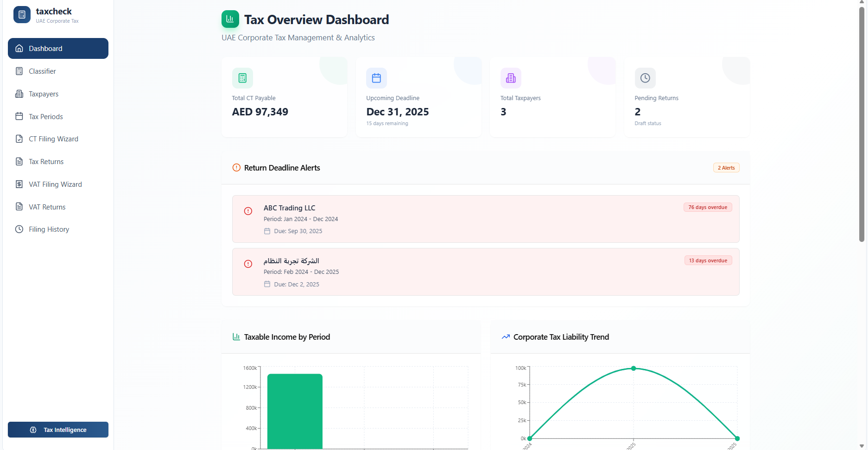Click the trend arrow icon on Corporate Tax Liability Trend

coord(506,336)
